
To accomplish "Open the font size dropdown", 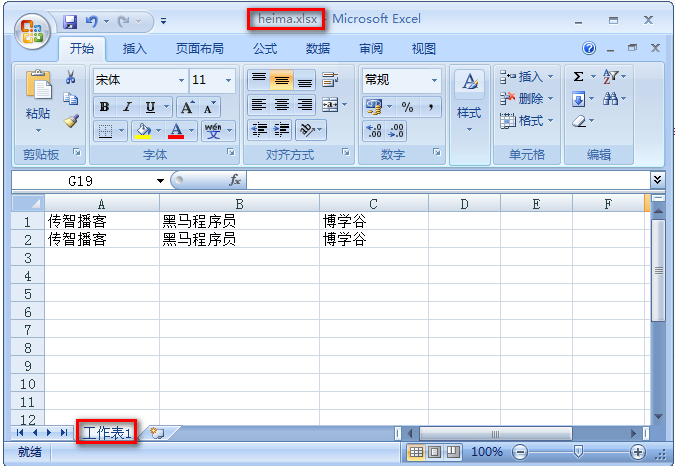I will (x=229, y=80).
